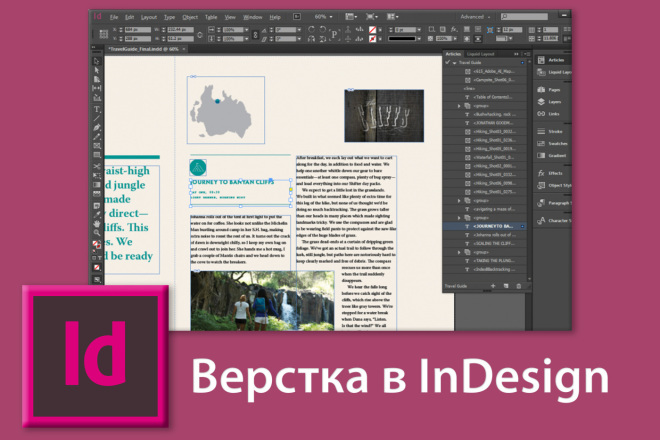The height and width of the screenshot is (440, 660).
Task: Choose a reference point on the locator grid
Action: [x=104, y=34]
